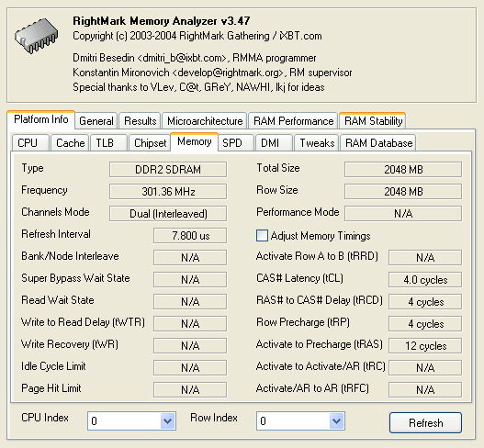Click the RightMark Memory Analyzer v3.47 title
The image size is (484, 448).
161,21
